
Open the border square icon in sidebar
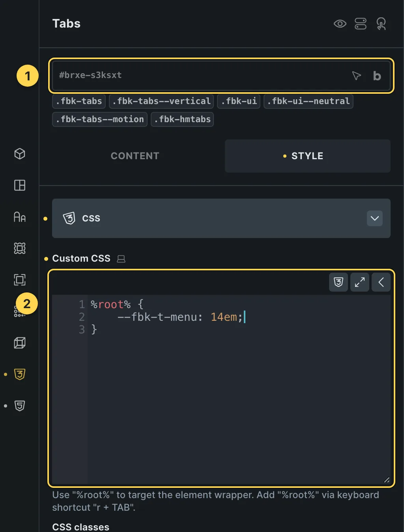20,280
